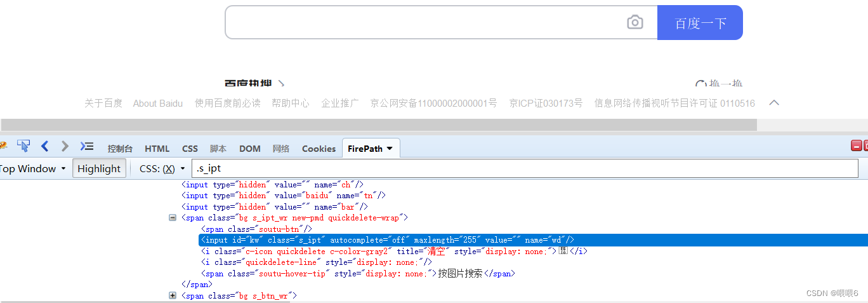Select the i class="quickdelete-line" line
Image resolution: width=868 pixels, height=303 pixels.
click(317, 262)
